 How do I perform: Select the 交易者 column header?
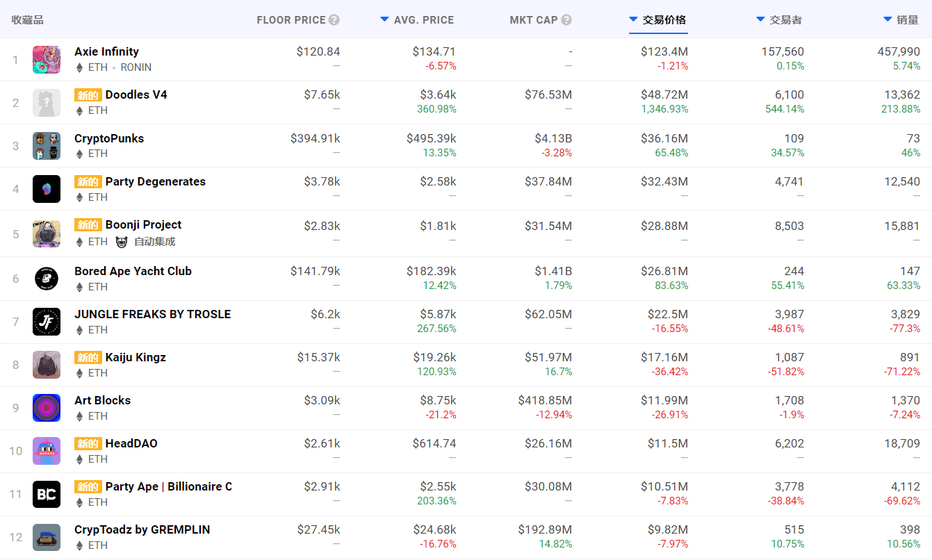click(x=786, y=20)
